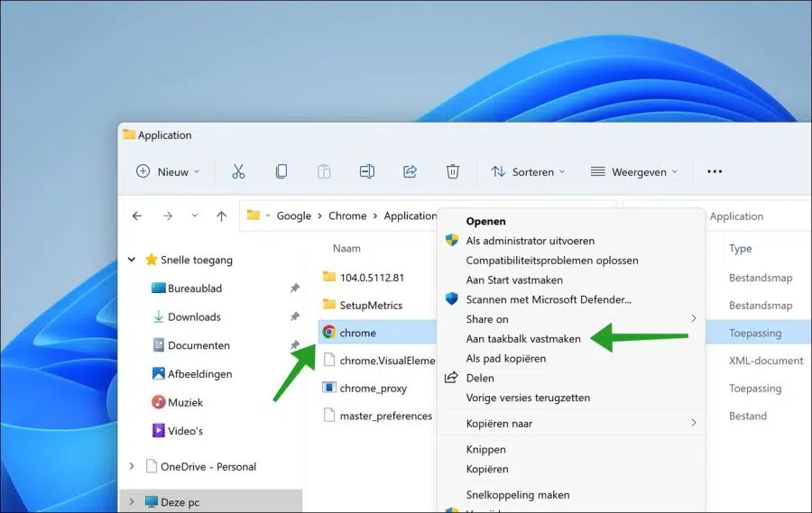Click the master_preferences file icon
This screenshot has height=513, width=812.
(x=328, y=415)
